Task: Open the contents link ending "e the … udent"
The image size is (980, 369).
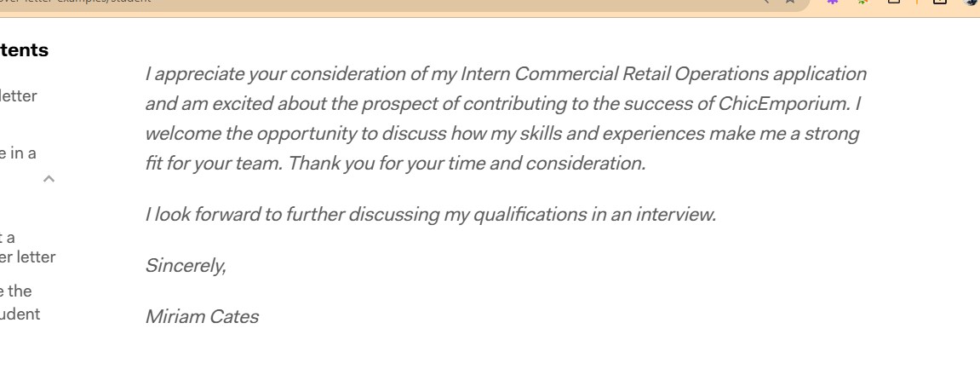Action: (x=20, y=303)
